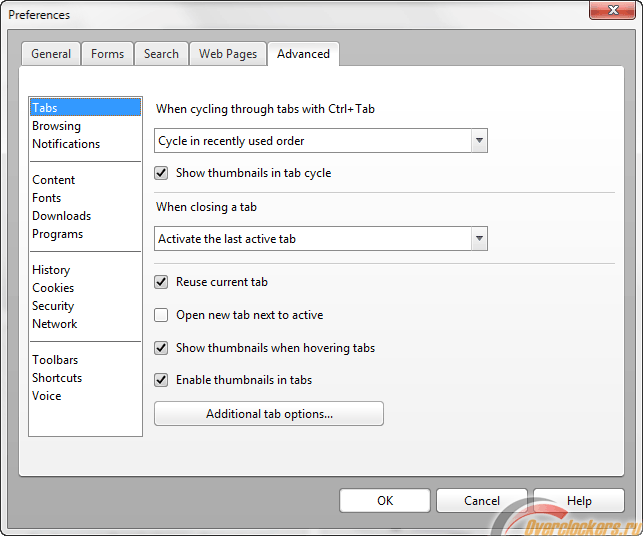Open the Fonts category
643x536 pixels.
(85, 198)
